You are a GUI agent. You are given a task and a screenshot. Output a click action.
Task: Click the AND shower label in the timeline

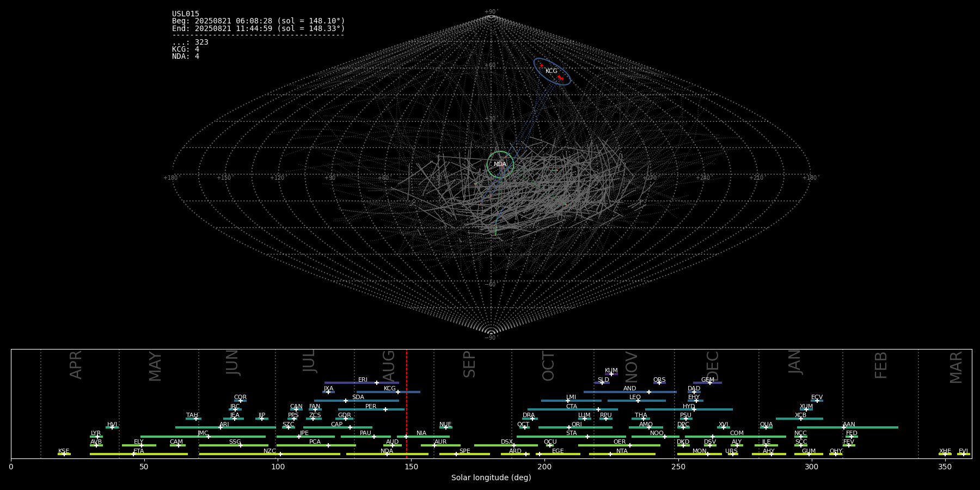[630, 389]
